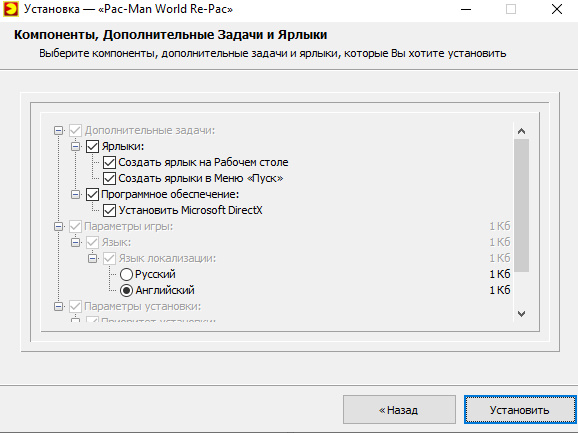This screenshot has width=578, height=433.
Task: Collapse the "Язык локализации:" tree node
Action: [x=92, y=258]
